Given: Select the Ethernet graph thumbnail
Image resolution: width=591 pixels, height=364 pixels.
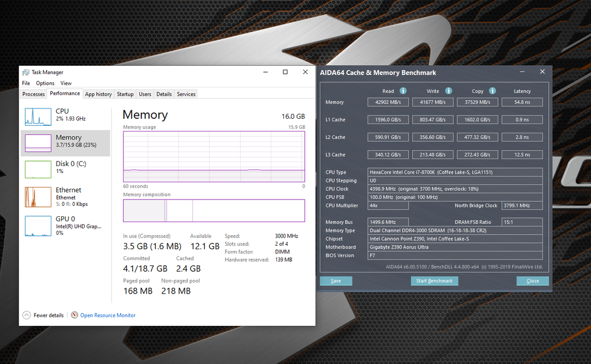Looking at the screenshot, I should (38, 197).
